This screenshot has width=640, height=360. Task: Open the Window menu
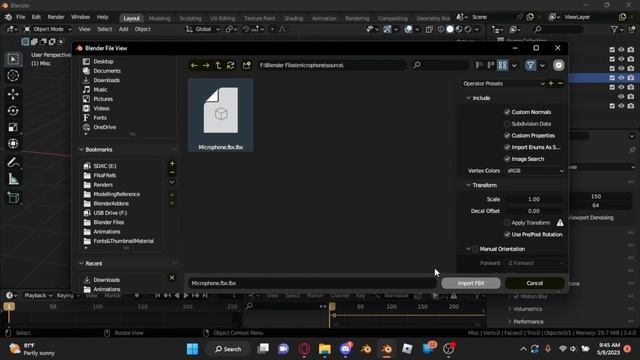(80, 17)
